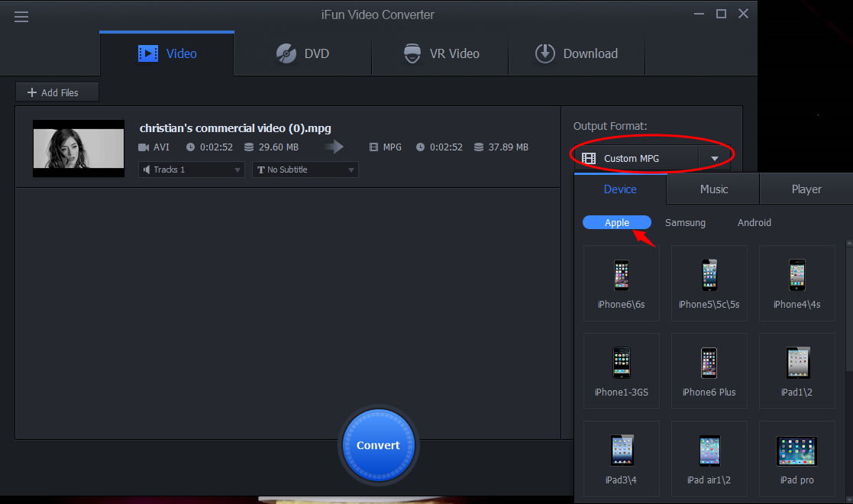This screenshot has height=504, width=853.
Task: Close the iFun Video Converter window
Action: point(743,14)
